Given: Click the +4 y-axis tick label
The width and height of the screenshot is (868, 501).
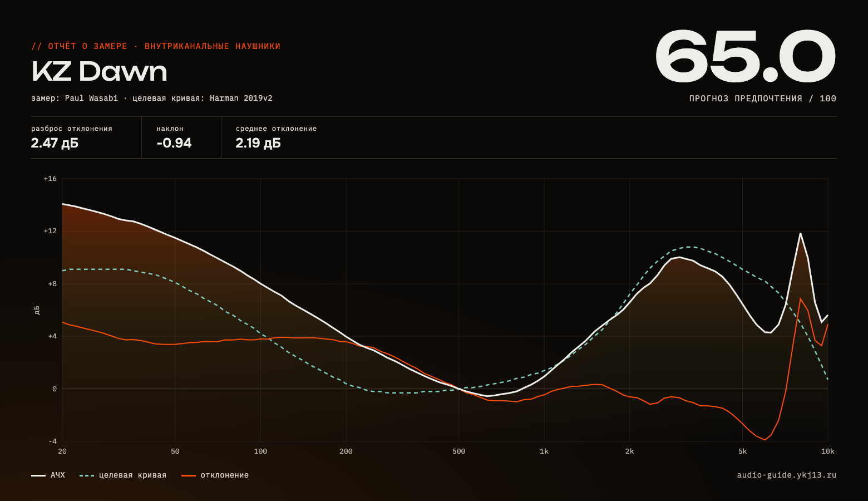Looking at the screenshot, I should click(x=52, y=336).
